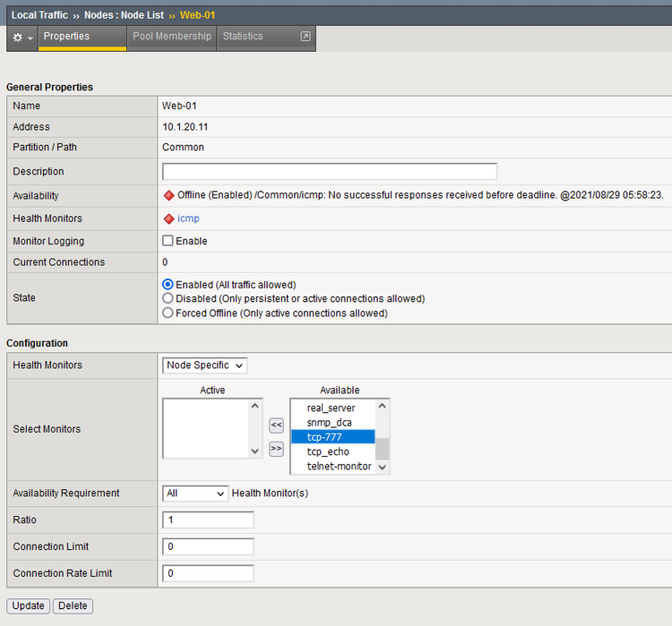Image resolution: width=672 pixels, height=626 pixels.
Task: Click the Update button
Action: click(x=28, y=605)
